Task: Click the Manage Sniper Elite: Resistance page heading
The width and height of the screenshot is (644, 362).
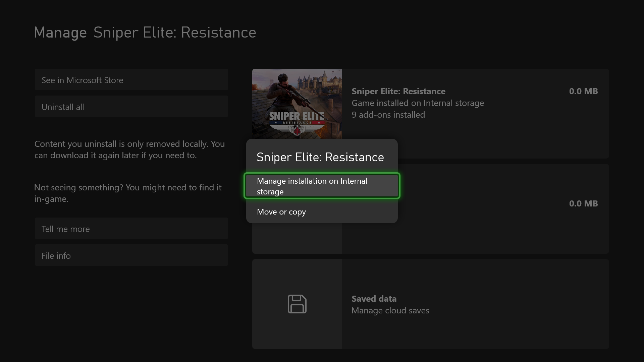Action: (145, 33)
